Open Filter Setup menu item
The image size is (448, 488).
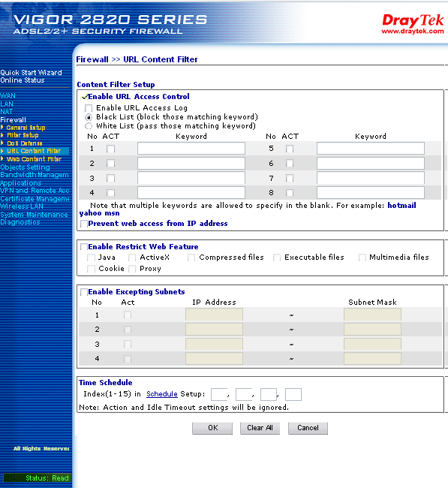(x=23, y=135)
